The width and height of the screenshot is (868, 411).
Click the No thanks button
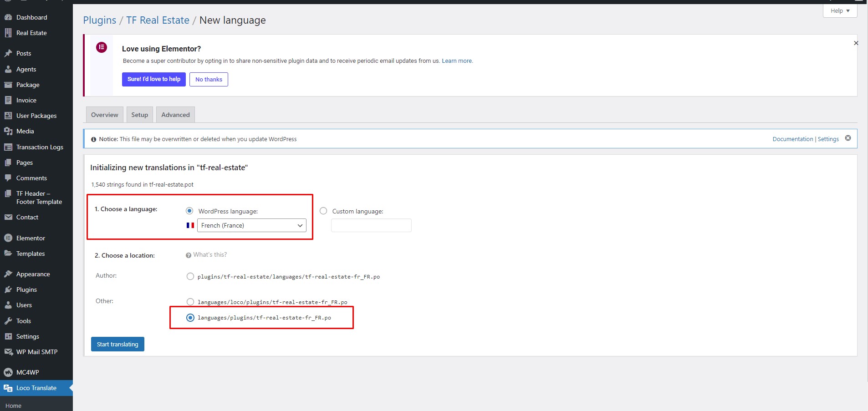209,79
